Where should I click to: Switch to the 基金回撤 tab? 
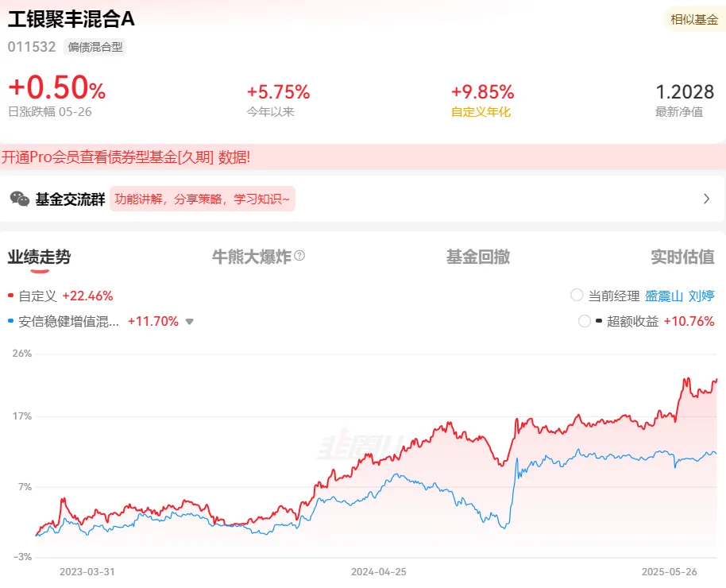478,257
